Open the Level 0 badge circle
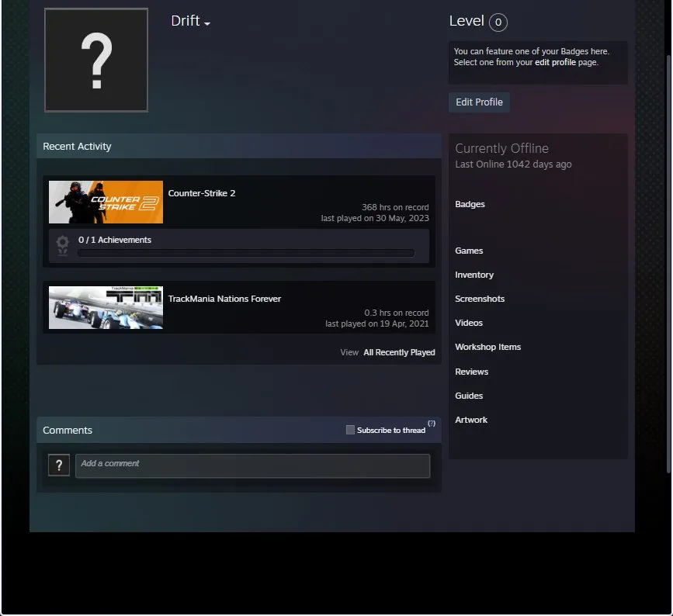This screenshot has height=616, width=673. pos(498,22)
